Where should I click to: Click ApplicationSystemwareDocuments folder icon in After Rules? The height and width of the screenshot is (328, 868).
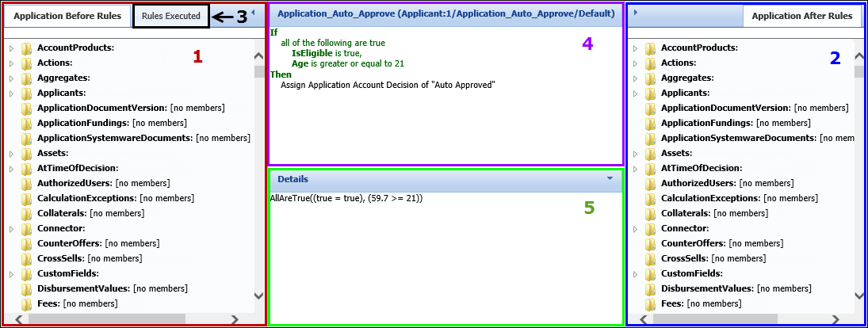click(x=651, y=138)
